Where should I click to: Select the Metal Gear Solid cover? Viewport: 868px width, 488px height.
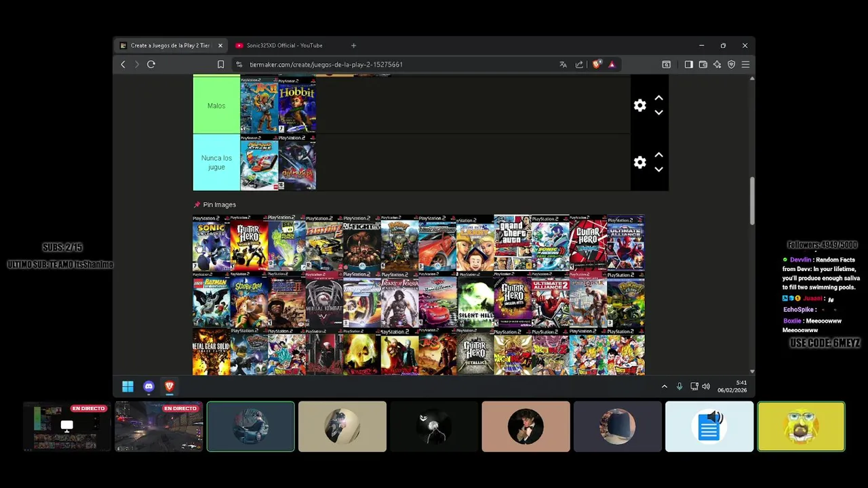click(212, 352)
